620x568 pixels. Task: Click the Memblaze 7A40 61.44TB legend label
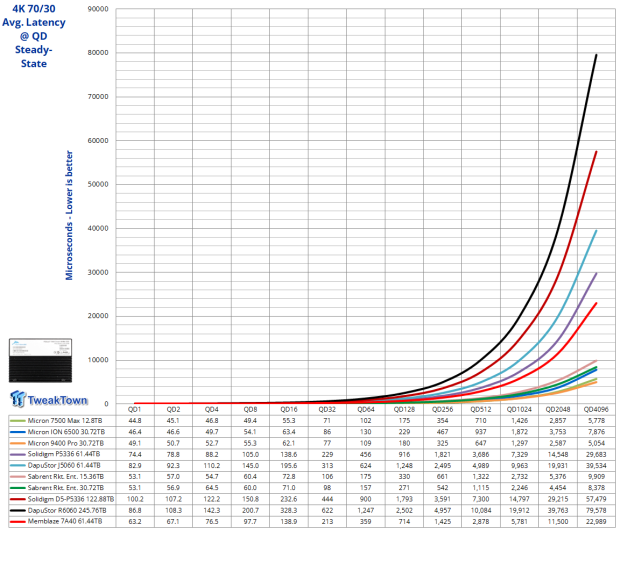click(x=65, y=521)
